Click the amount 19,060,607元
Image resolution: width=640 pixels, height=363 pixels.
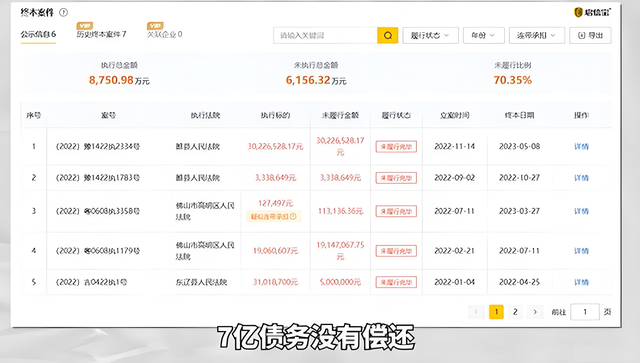[x=276, y=251]
